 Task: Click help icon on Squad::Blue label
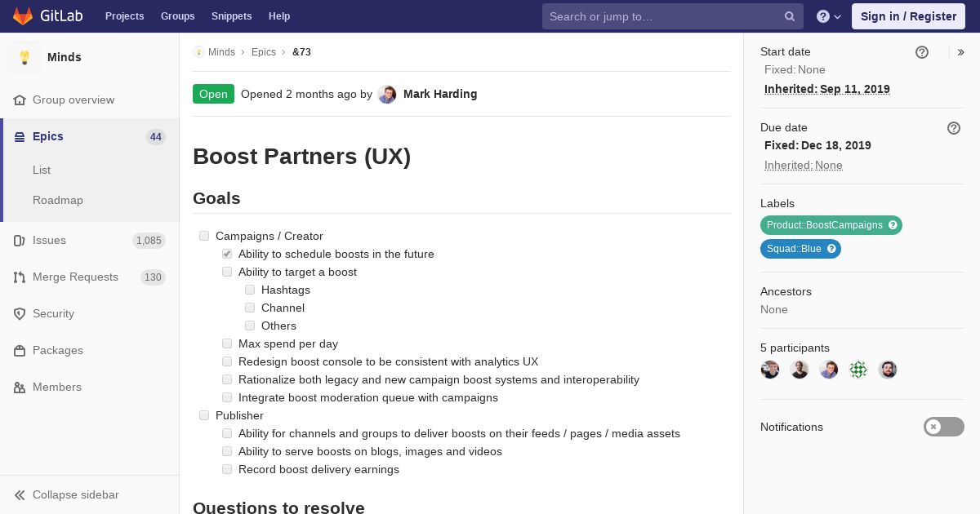coord(831,249)
